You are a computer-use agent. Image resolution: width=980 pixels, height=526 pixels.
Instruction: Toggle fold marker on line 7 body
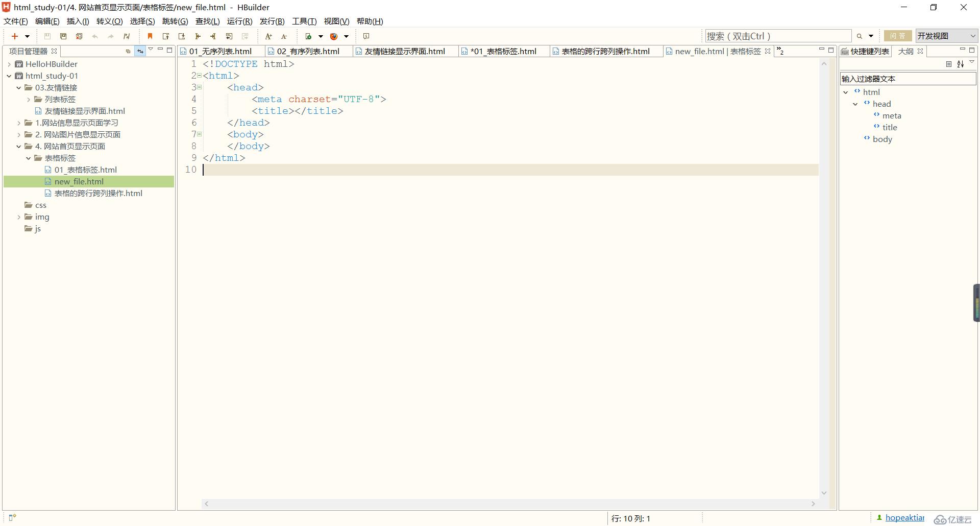pyautogui.click(x=200, y=134)
